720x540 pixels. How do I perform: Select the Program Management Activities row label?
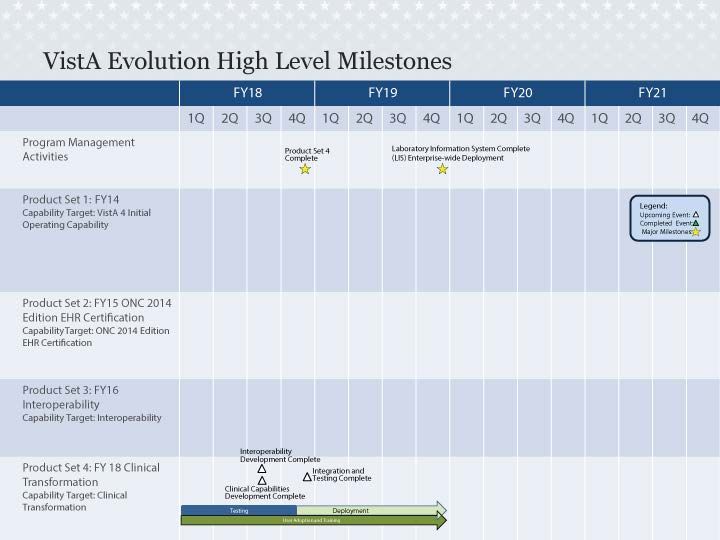tap(79, 149)
